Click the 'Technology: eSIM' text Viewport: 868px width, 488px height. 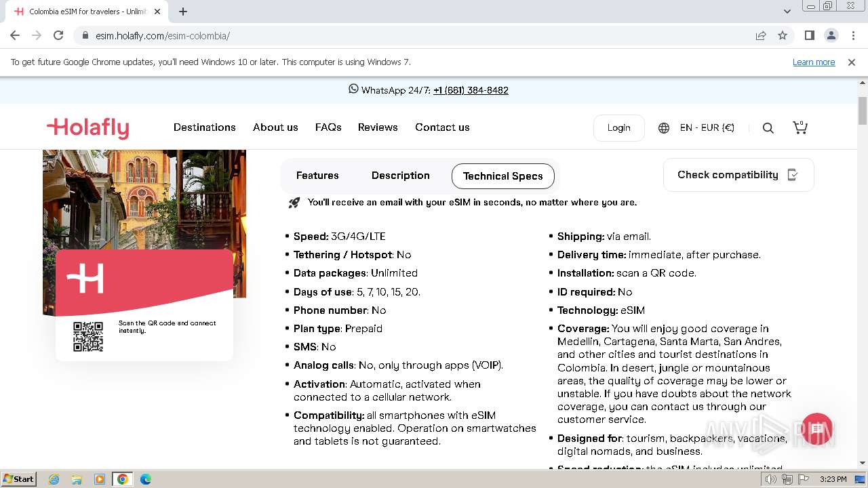601,310
